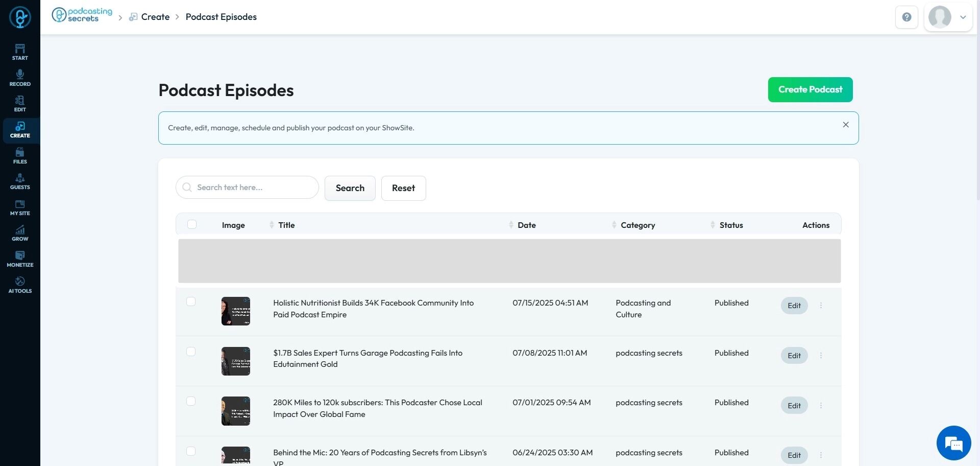Viewport: 980px width, 466px height.
Task: Edit the $1.7B Sales Expert episode
Action: pos(794,356)
